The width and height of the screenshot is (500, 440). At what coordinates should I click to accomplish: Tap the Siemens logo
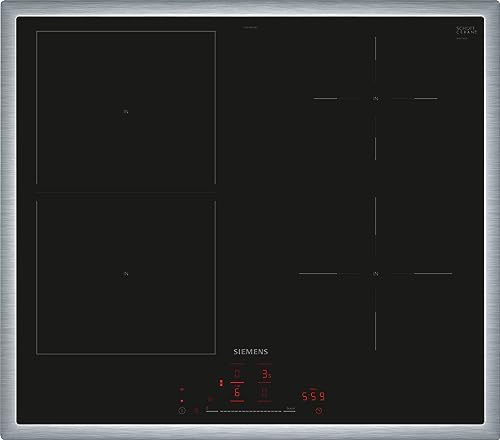[251, 351]
